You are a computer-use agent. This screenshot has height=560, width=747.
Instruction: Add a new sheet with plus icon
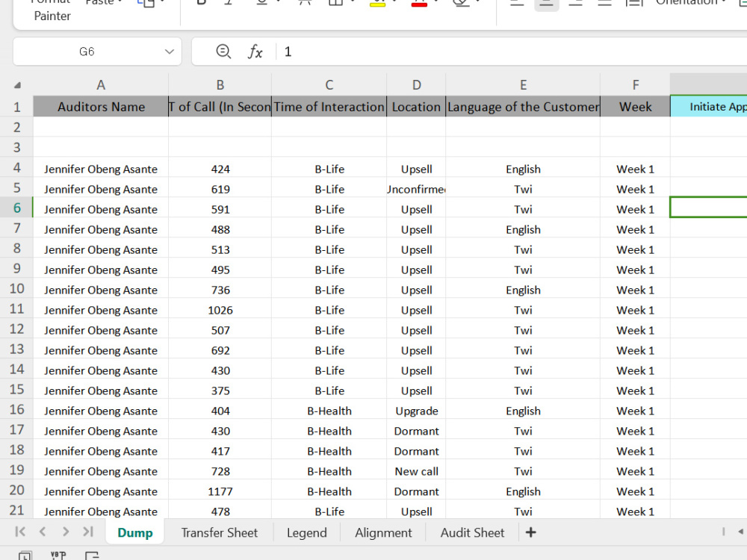(x=530, y=532)
